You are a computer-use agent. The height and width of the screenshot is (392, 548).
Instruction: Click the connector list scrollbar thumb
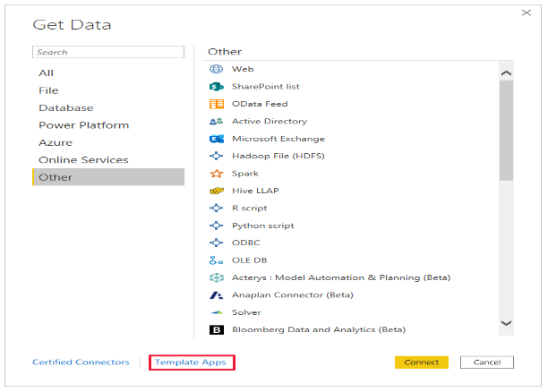pos(506,130)
